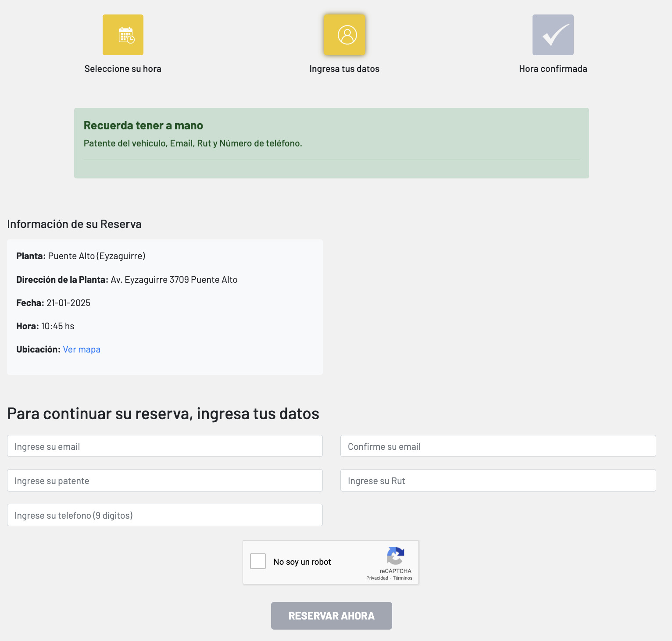Select the Seleccione su hora step label
The height and width of the screenshot is (641, 672).
pyautogui.click(x=123, y=68)
